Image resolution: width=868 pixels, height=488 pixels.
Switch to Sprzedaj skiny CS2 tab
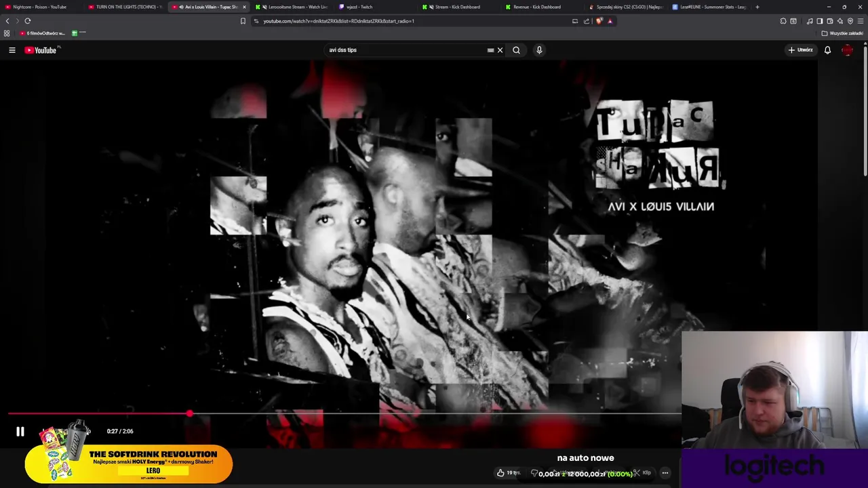pyautogui.click(x=625, y=7)
